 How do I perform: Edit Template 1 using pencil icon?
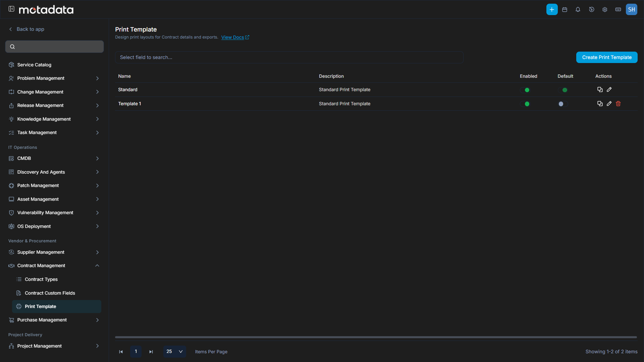[x=609, y=104]
